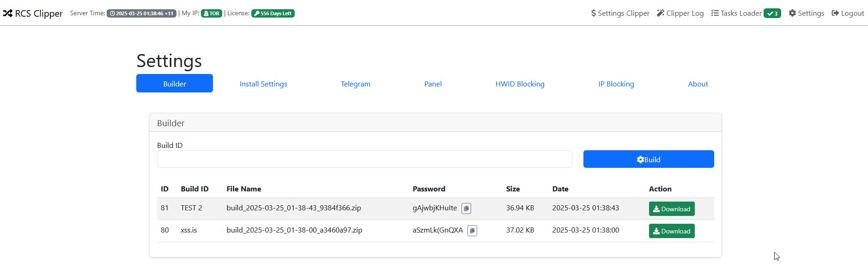Switch to the Install Settings tab
This screenshot has height=276, width=868.
tap(263, 84)
